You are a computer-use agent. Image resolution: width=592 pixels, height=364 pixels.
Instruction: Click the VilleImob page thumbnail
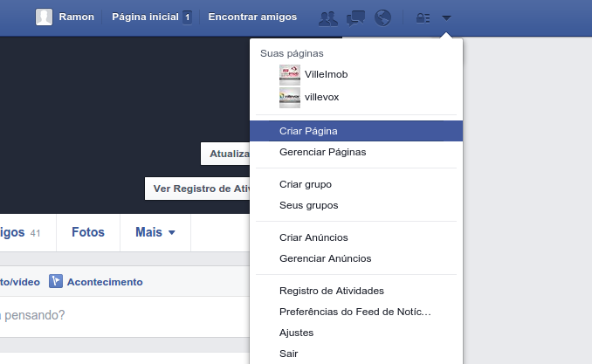(290, 75)
